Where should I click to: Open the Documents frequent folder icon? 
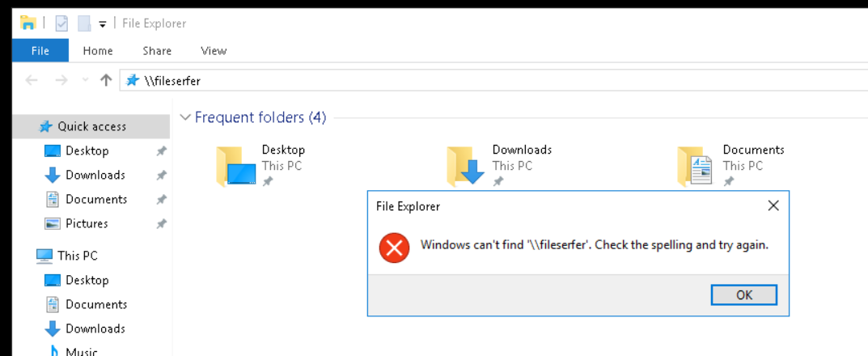click(x=695, y=166)
